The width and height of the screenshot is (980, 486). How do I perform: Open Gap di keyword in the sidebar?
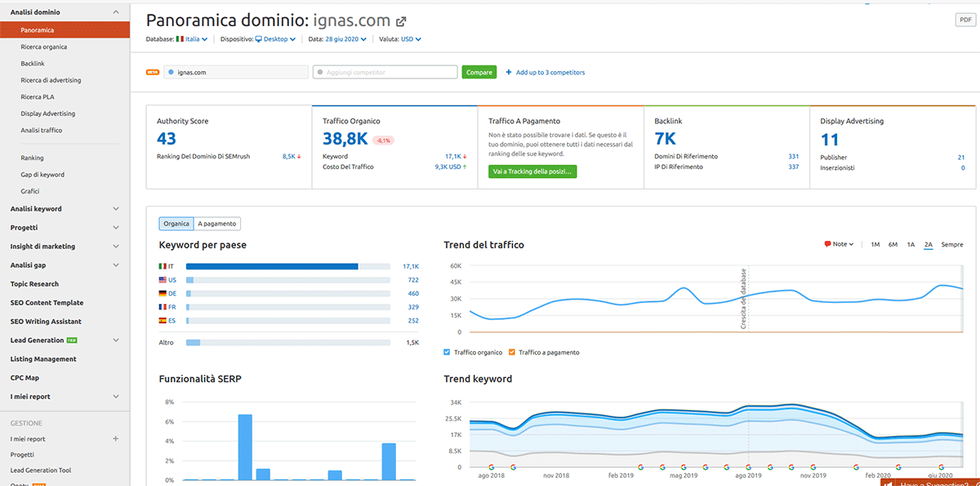tap(42, 175)
